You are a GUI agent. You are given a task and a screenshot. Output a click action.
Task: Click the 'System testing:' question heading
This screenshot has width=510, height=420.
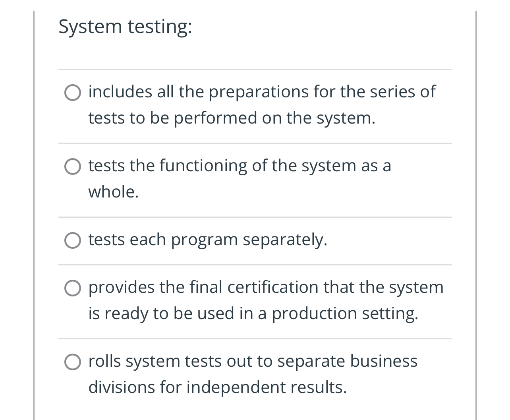pos(125,27)
